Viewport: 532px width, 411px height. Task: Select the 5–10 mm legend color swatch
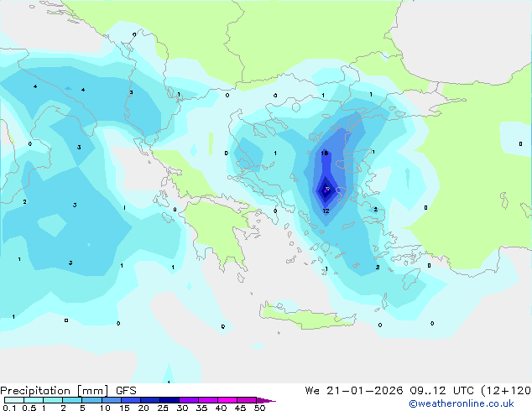pyautogui.click(x=91, y=400)
